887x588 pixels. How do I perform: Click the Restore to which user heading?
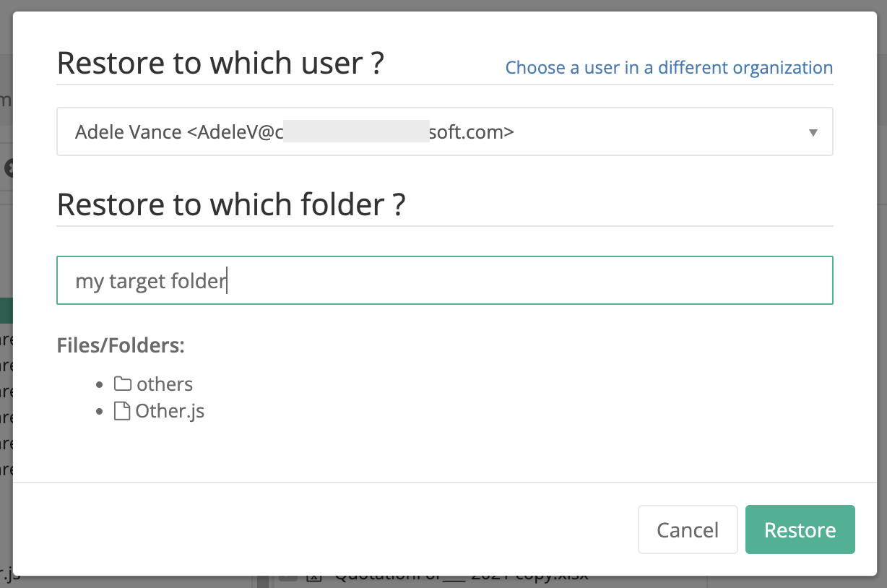(x=221, y=63)
